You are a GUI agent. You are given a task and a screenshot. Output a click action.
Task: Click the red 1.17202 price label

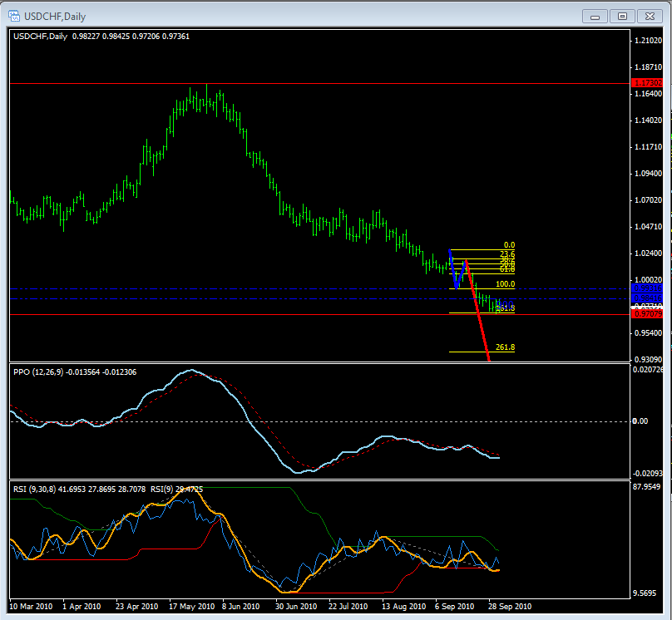coord(647,83)
